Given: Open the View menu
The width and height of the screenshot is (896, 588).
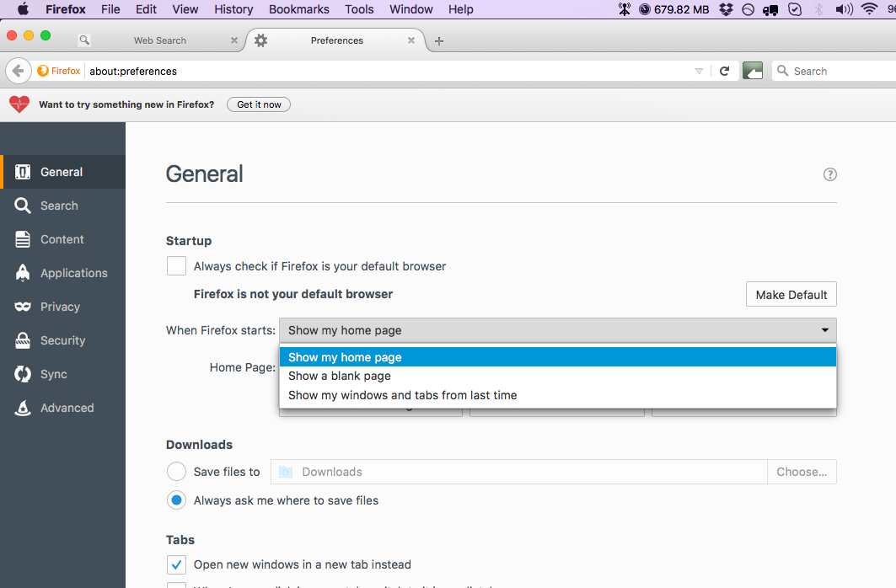Looking at the screenshot, I should pyautogui.click(x=185, y=9).
